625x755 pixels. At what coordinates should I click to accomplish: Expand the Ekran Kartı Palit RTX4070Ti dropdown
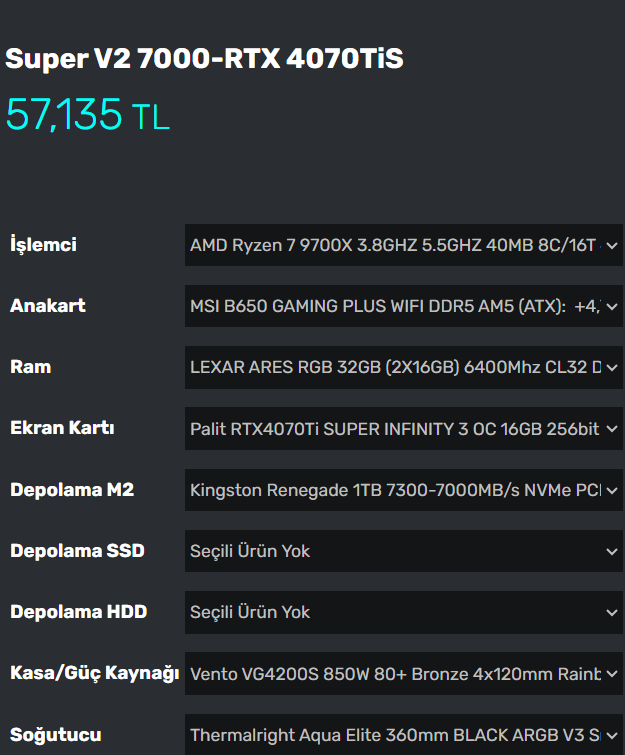[403, 429]
